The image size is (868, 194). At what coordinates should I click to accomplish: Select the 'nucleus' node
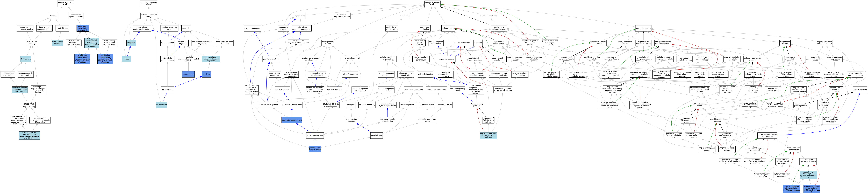click(207, 74)
